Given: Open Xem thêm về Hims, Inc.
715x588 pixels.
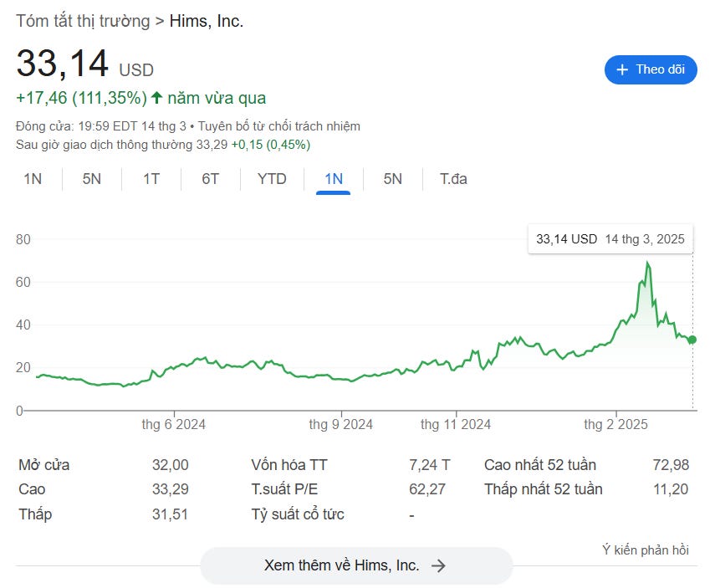Looking at the screenshot, I should pyautogui.click(x=355, y=565).
